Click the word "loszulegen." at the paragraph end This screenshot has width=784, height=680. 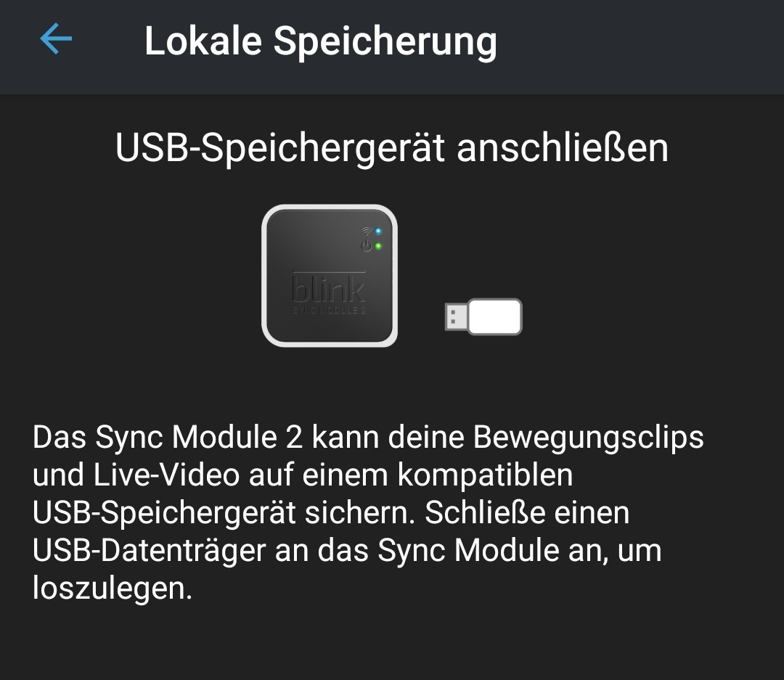click(x=112, y=589)
